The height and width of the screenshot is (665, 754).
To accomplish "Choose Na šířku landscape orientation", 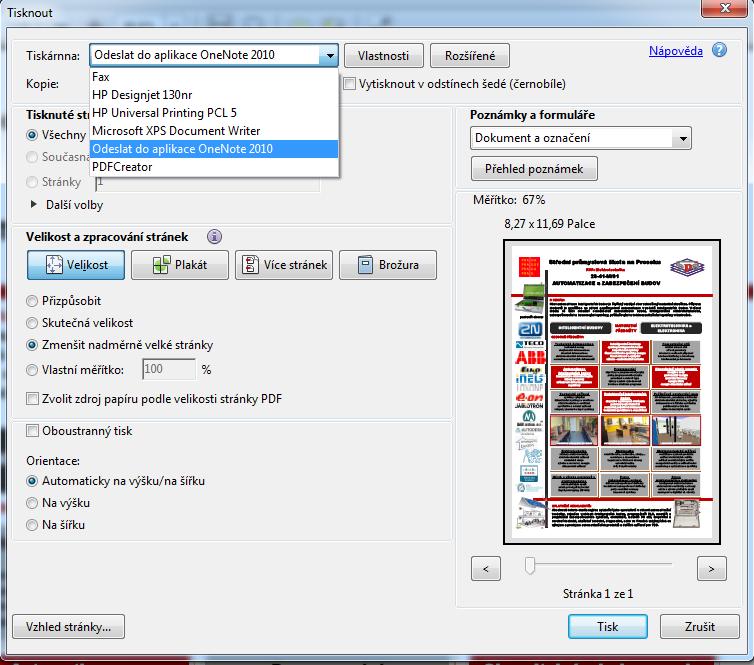I will [32, 525].
